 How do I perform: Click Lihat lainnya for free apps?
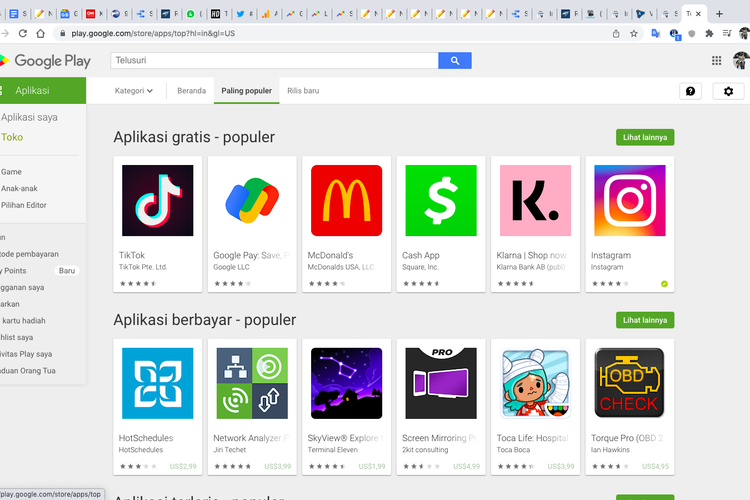pyautogui.click(x=645, y=137)
